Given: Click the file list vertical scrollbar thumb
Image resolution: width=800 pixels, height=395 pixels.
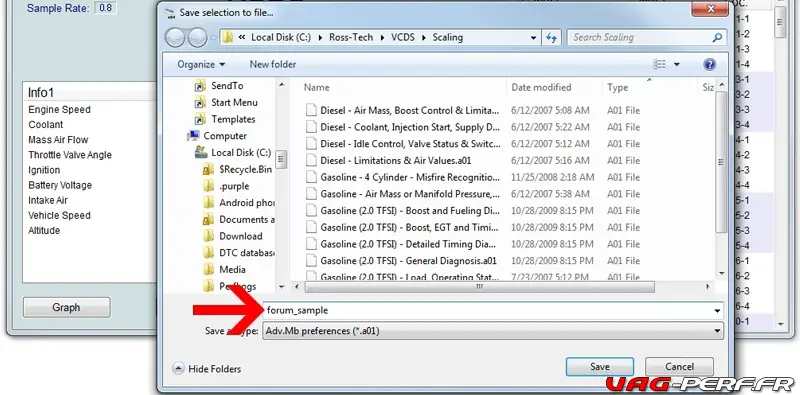Looking at the screenshot, I should pyautogui.click(x=721, y=162).
